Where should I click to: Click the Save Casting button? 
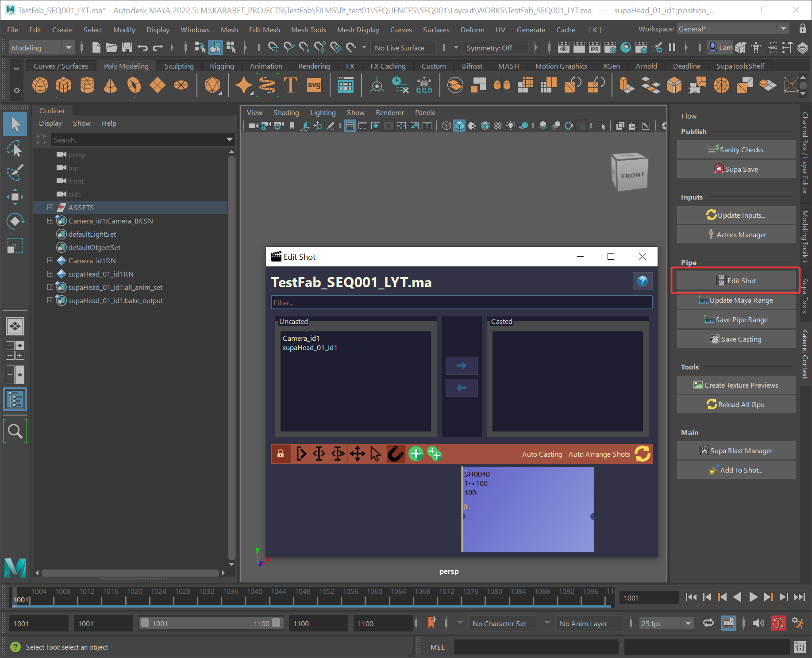pyautogui.click(x=736, y=339)
